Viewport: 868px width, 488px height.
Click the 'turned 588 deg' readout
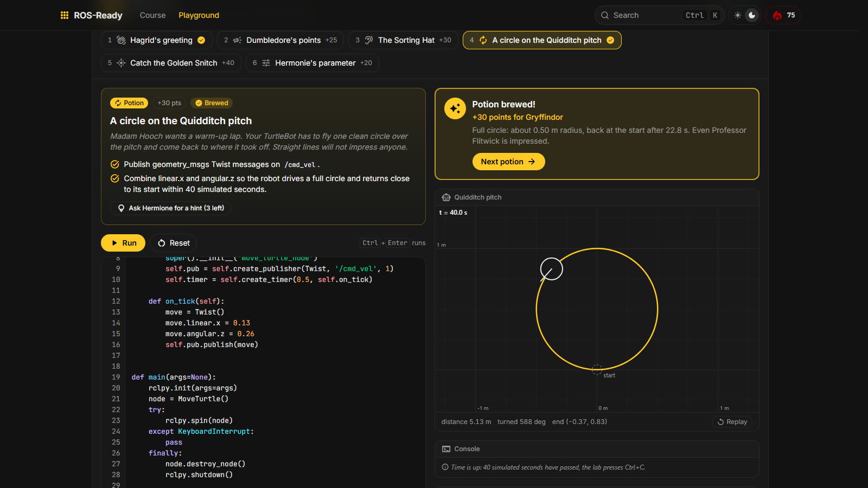pos(521,422)
